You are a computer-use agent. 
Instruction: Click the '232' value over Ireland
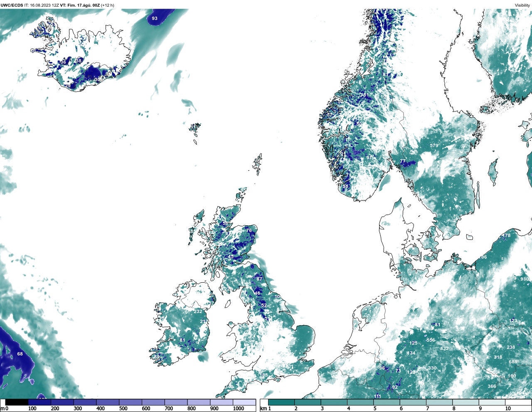click(198, 311)
